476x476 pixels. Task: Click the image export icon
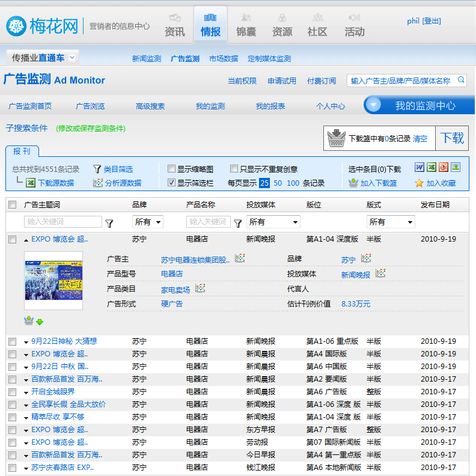point(456,167)
